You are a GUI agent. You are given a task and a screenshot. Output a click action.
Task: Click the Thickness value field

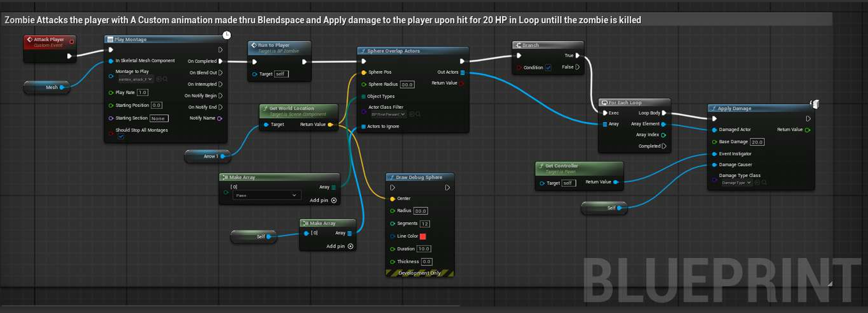pos(427,262)
